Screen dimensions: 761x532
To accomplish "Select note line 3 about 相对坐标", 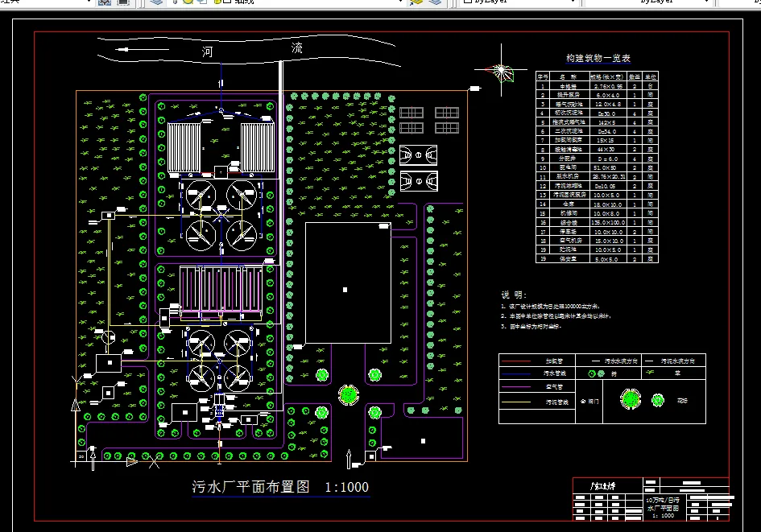I will pos(531,327).
